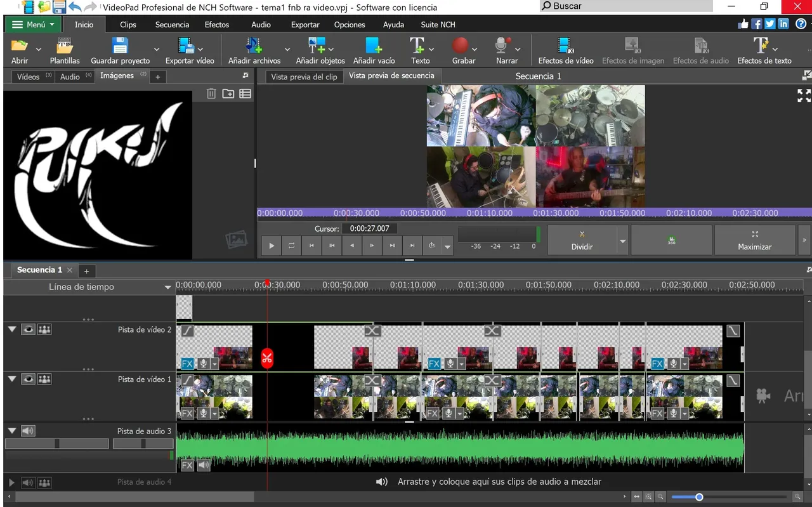Screen dimensions: 812x507
Task: Play the sequence preview
Action: [x=272, y=246]
